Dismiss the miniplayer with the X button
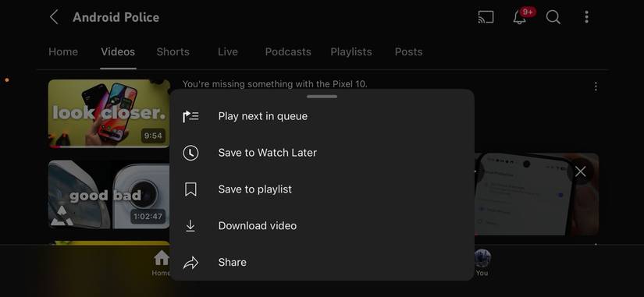644x297 pixels. (x=580, y=171)
